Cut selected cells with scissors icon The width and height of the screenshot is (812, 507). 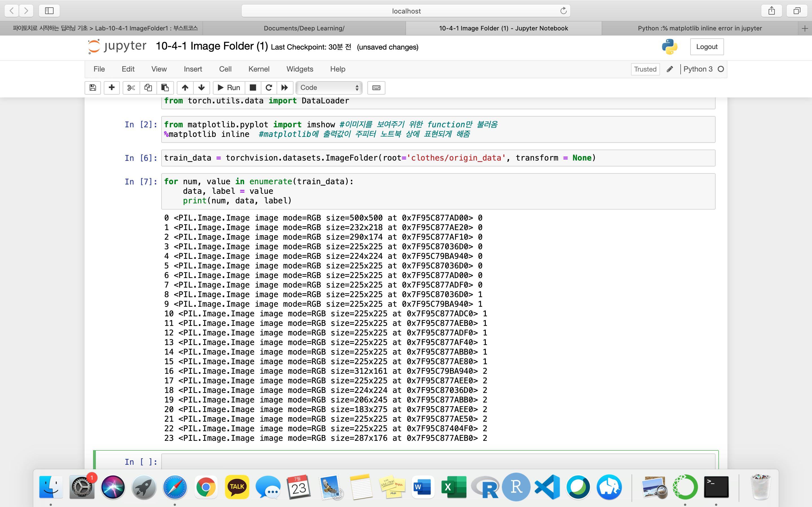(x=131, y=88)
